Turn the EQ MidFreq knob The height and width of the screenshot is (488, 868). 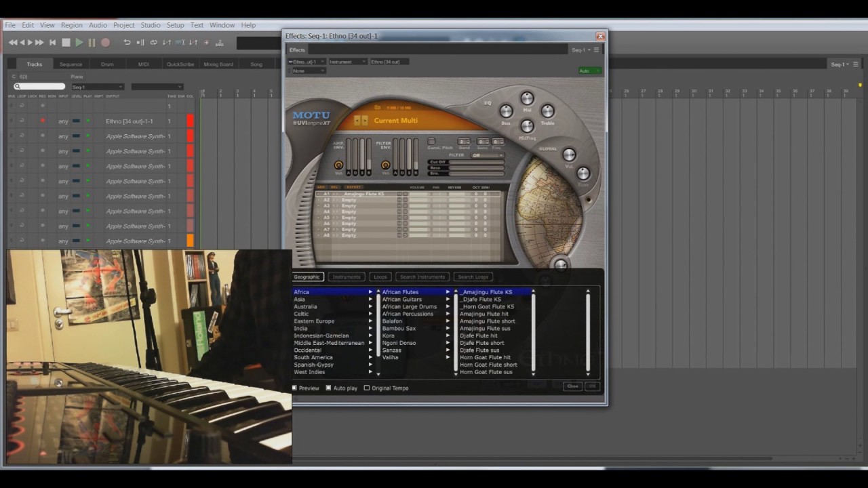click(527, 126)
